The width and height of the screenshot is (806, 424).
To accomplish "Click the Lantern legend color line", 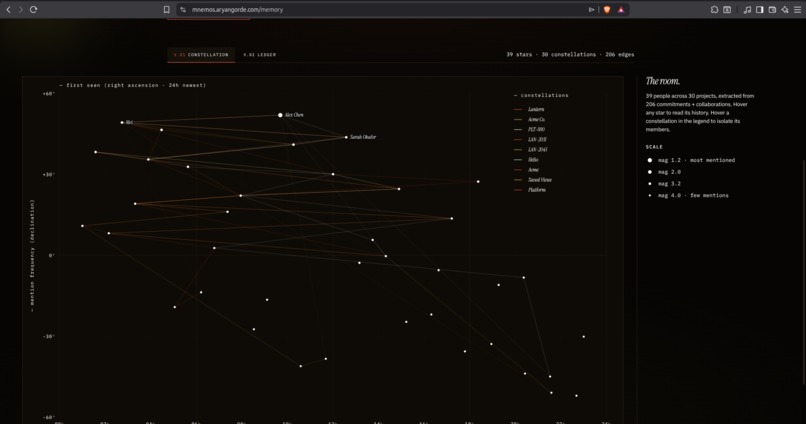I will pyautogui.click(x=518, y=109).
